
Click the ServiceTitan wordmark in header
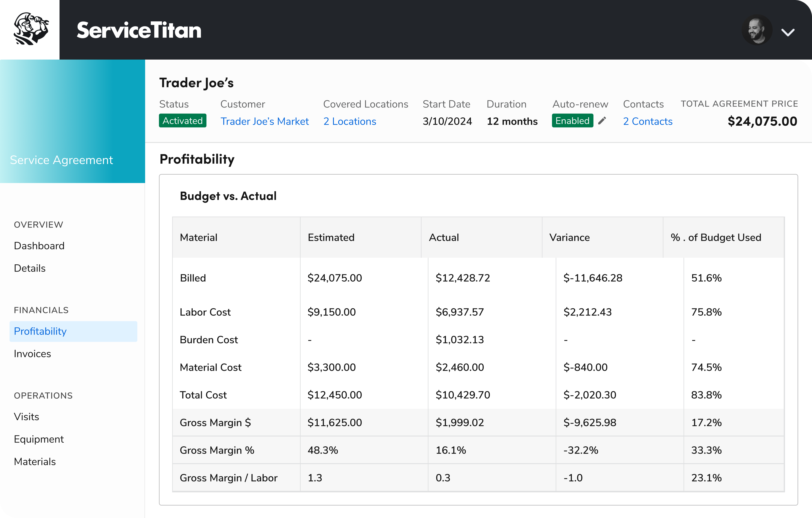139,30
